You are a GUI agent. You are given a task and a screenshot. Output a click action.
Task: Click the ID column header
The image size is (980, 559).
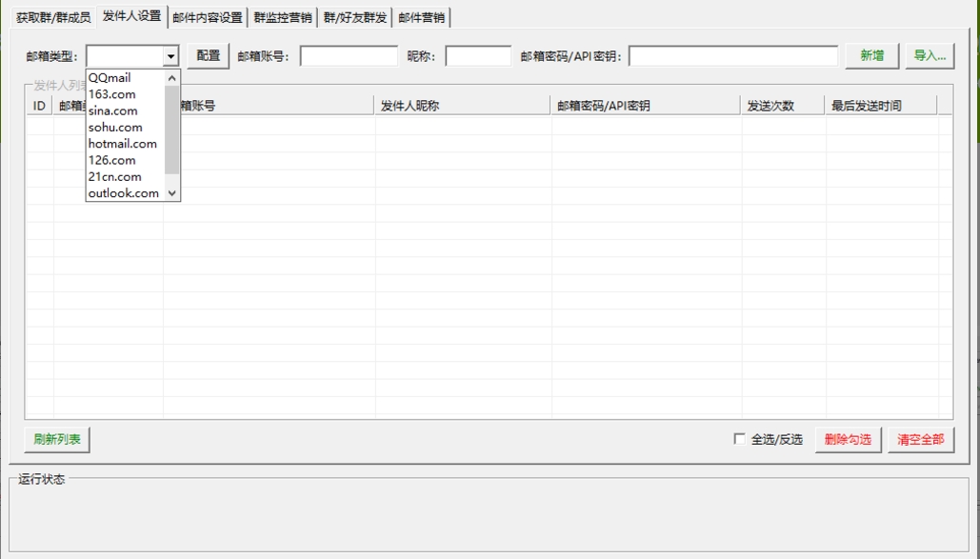(x=40, y=106)
